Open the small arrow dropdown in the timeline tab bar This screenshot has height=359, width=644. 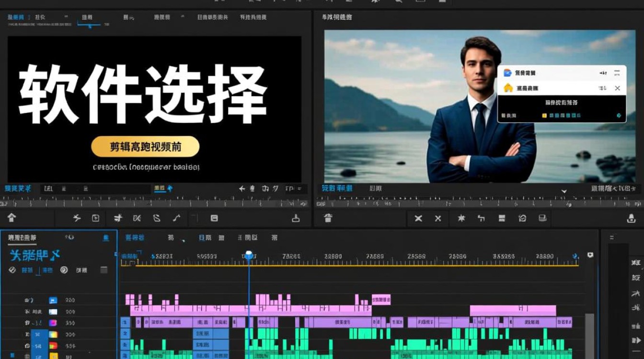(x=183, y=241)
